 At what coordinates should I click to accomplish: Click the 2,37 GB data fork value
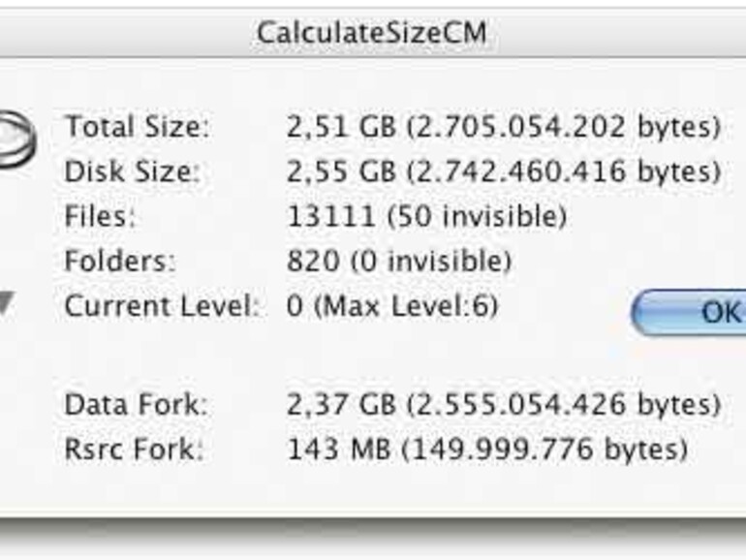340,405
